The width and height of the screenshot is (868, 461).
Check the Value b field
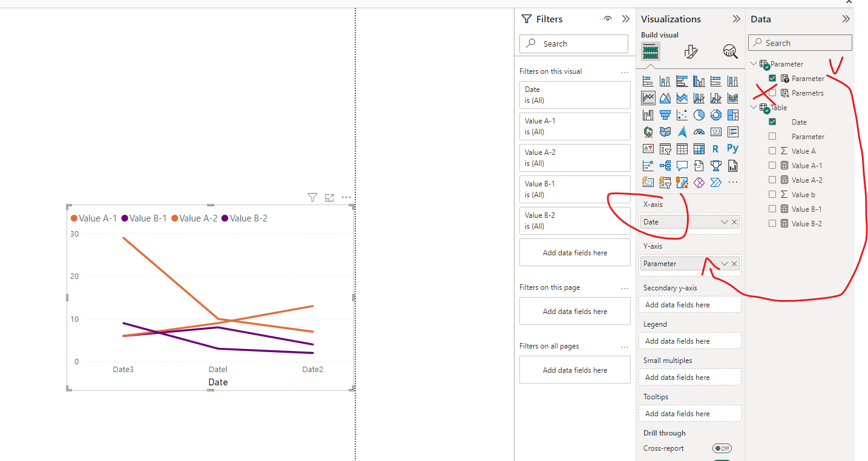772,194
